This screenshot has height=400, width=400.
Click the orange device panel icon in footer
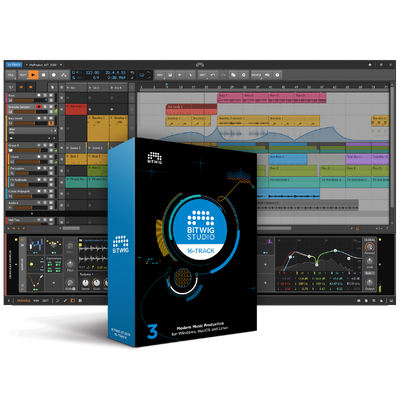click(73, 301)
